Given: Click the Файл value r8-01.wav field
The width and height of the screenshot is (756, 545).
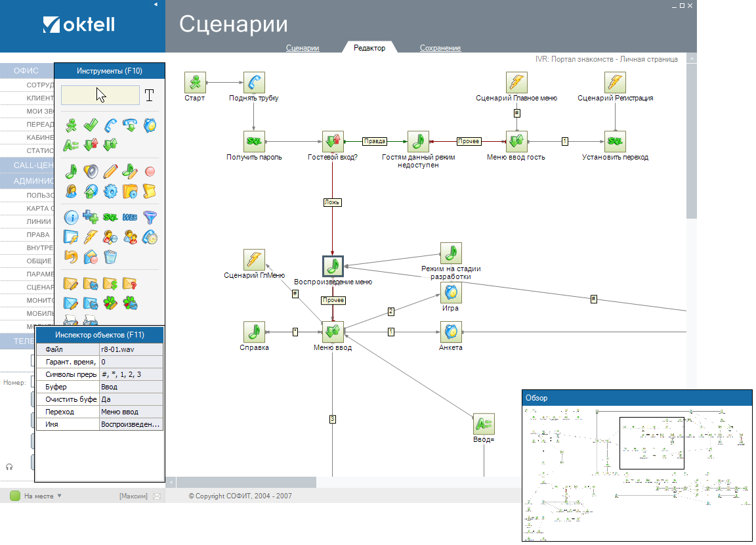Looking at the screenshot, I should 130,349.
